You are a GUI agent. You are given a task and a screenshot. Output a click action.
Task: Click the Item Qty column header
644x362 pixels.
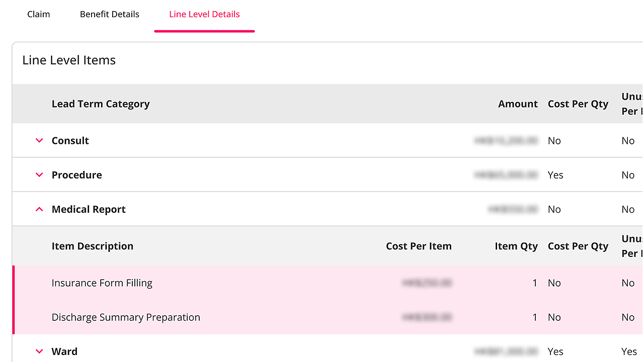(516, 246)
